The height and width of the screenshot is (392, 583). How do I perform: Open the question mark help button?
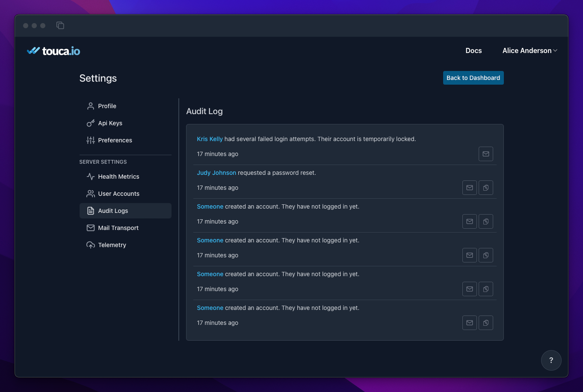click(x=551, y=360)
